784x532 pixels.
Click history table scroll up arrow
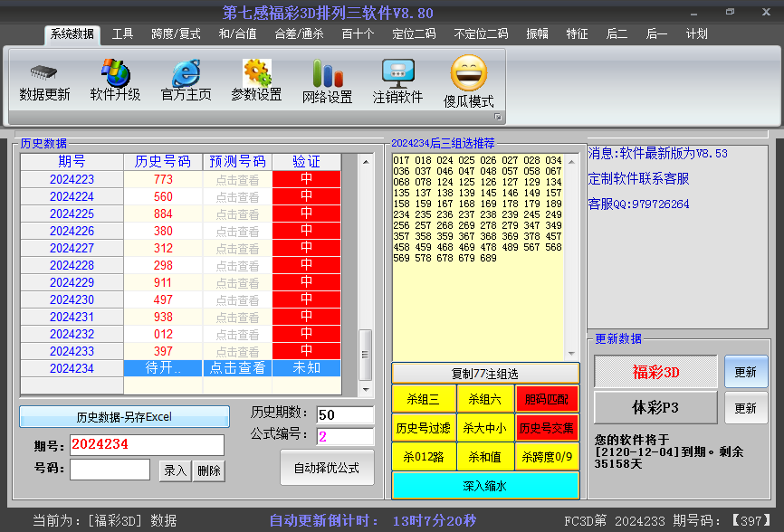click(366, 162)
